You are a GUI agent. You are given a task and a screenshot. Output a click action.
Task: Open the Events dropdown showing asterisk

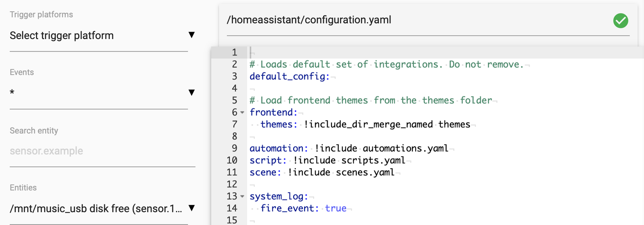coord(102,93)
